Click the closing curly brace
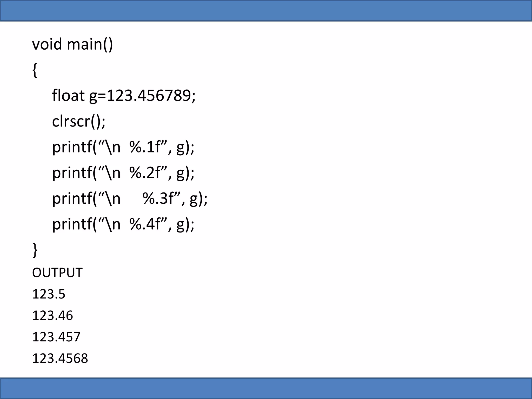This screenshot has height=399, width=532. point(35,250)
